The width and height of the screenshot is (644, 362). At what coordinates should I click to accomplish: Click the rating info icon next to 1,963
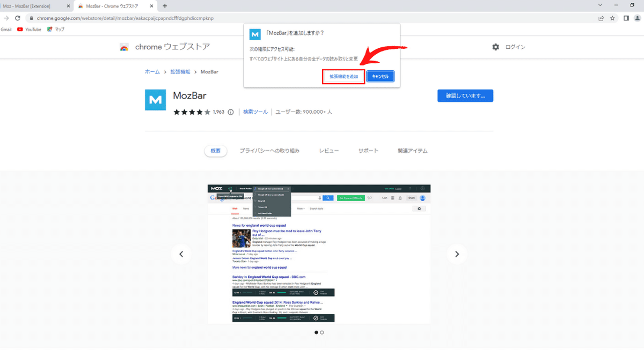[x=231, y=112]
